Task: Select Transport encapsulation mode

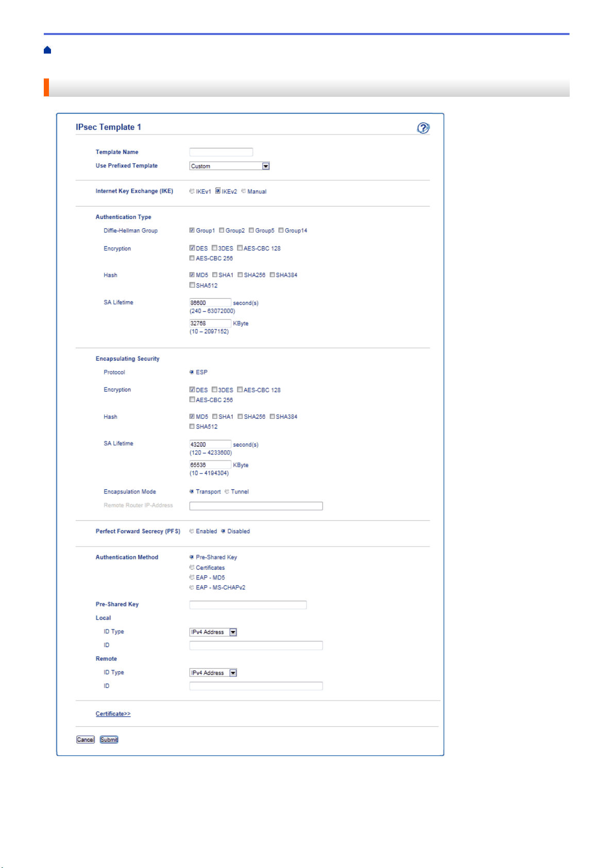Action: (x=192, y=491)
